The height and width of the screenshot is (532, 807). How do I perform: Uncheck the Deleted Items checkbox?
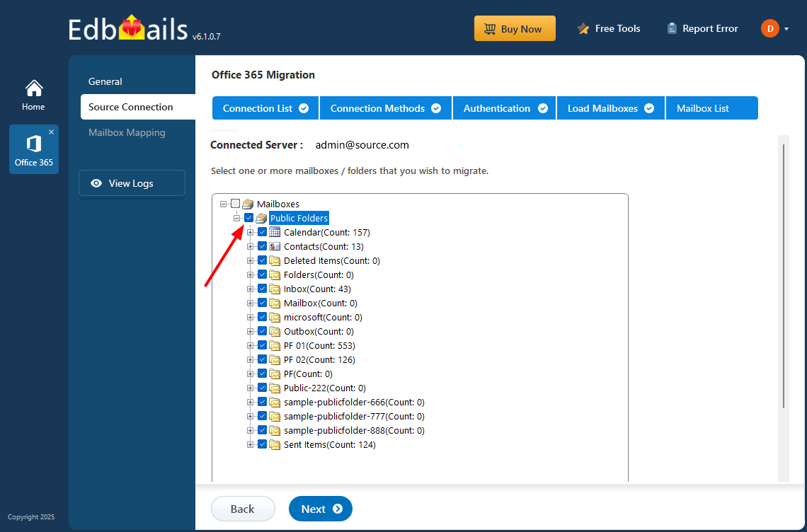point(262,260)
